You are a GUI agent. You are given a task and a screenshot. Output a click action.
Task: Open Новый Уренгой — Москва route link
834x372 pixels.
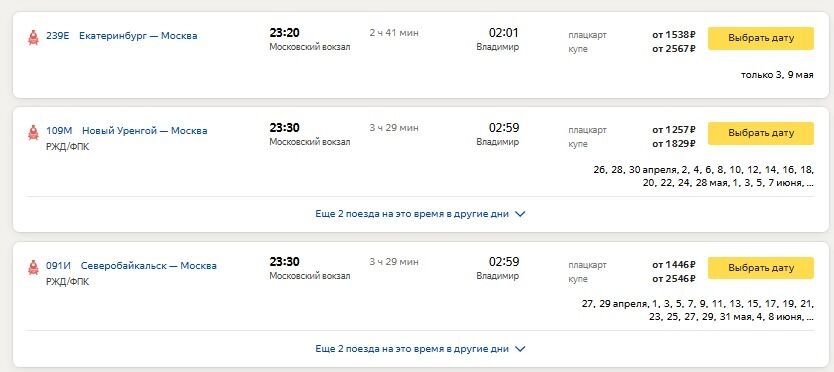(x=145, y=131)
